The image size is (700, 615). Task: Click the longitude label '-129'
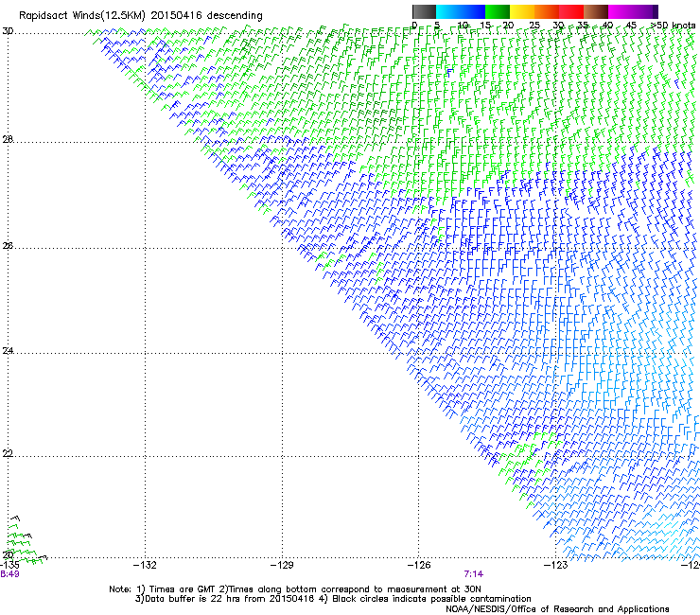pos(282,565)
